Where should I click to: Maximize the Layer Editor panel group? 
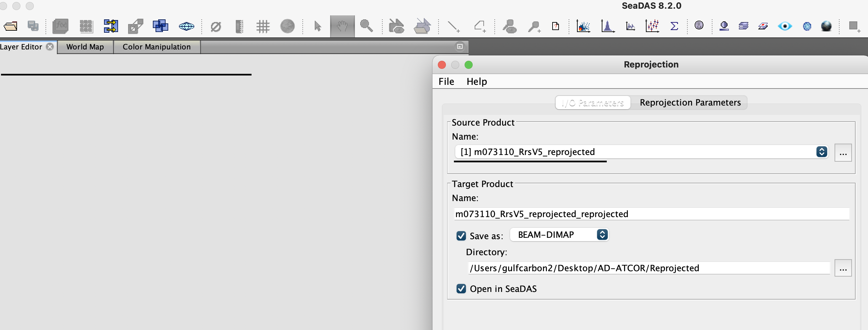tap(460, 46)
